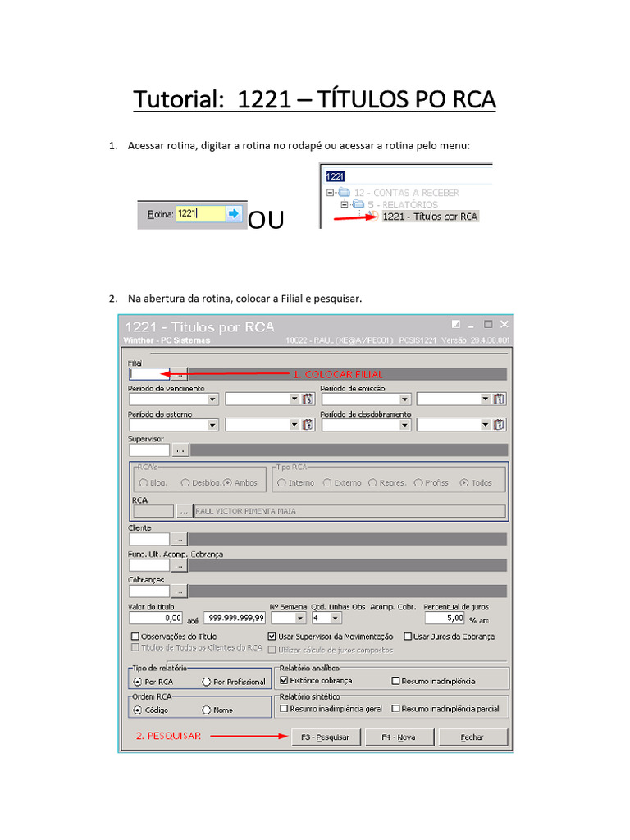Open the Supervisor lookup ellipsis button
This screenshot has width=630, height=840.
click(180, 450)
